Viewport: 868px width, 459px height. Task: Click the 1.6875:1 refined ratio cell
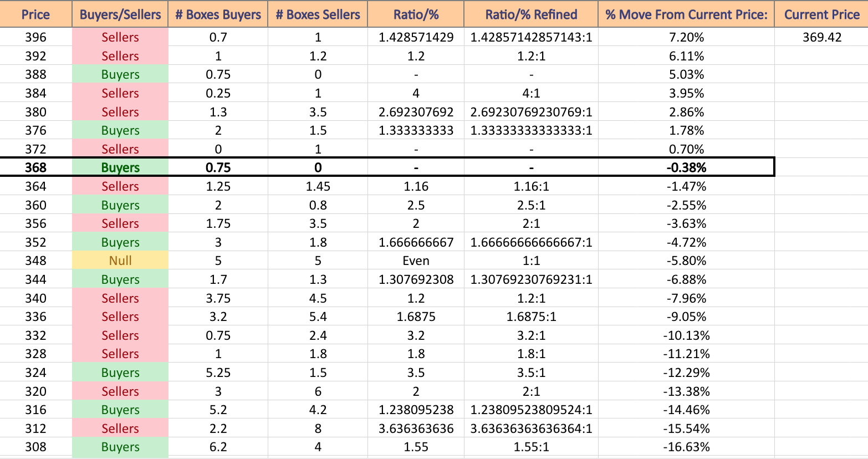(531, 317)
